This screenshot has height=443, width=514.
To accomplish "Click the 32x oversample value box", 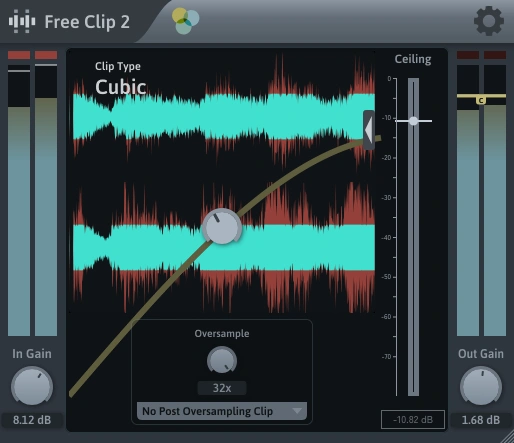I will pos(222,388).
